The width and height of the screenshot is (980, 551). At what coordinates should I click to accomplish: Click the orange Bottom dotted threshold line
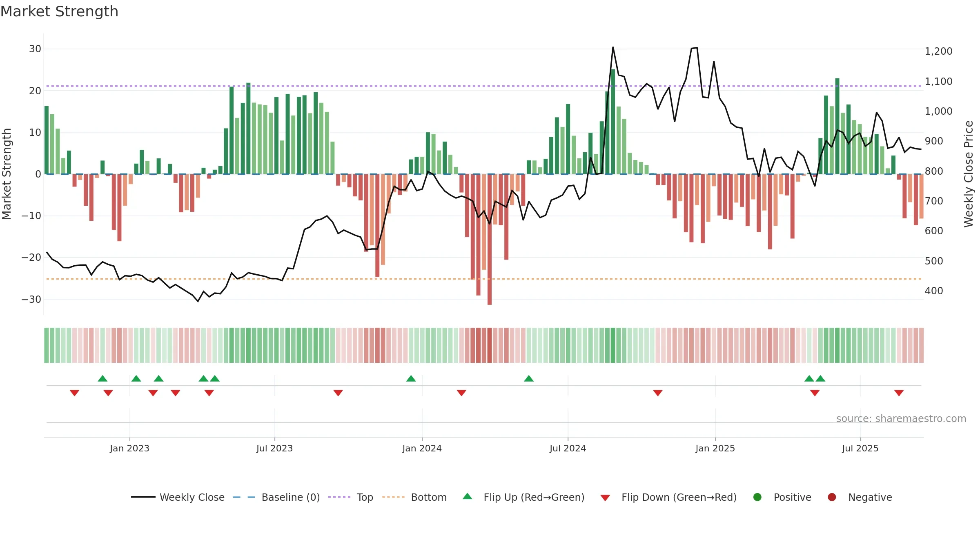pos(484,279)
